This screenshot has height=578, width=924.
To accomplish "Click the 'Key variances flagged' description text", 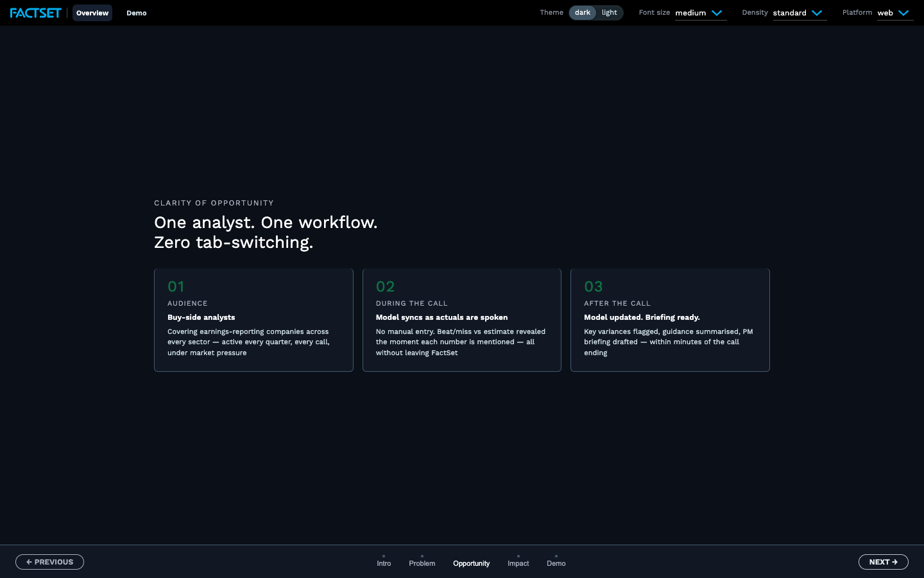I will click(669, 342).
